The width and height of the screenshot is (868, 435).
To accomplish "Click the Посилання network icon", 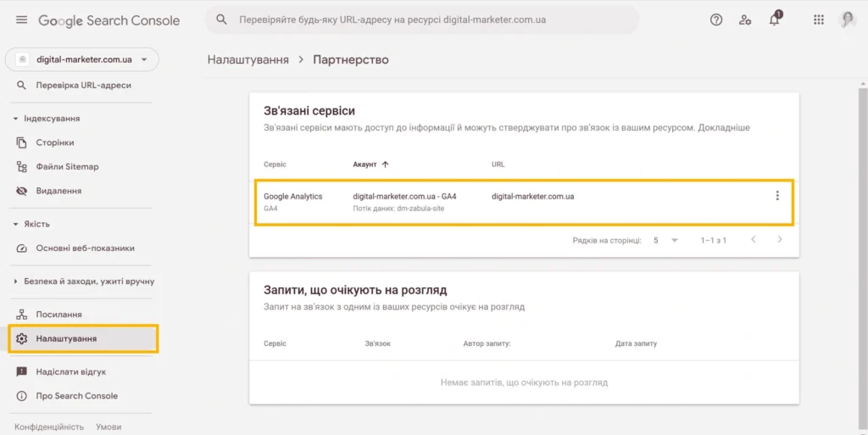I will pyautogui.click(x=21, y=315).
